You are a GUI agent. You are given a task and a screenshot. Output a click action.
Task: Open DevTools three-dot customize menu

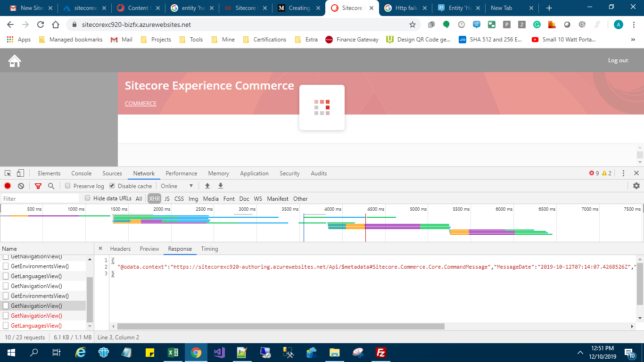tap(623, 173)
